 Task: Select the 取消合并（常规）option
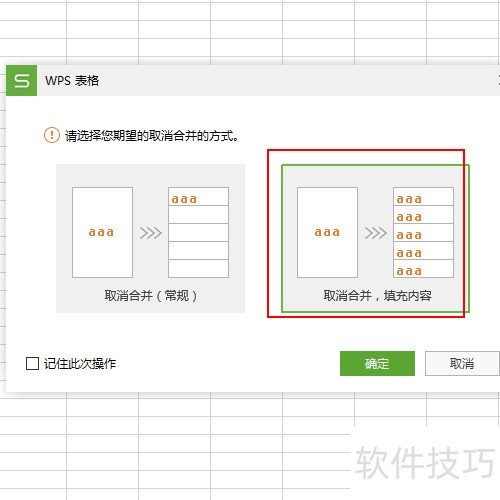pyautogui.click(x=150, y=238)
